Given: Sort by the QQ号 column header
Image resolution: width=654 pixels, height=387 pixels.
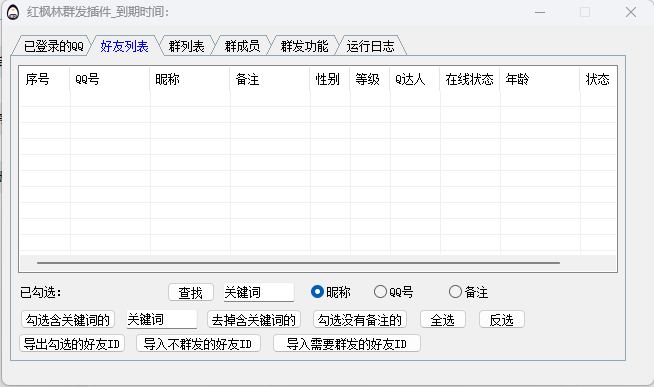Looking at the screenshot, I should 110,79.
